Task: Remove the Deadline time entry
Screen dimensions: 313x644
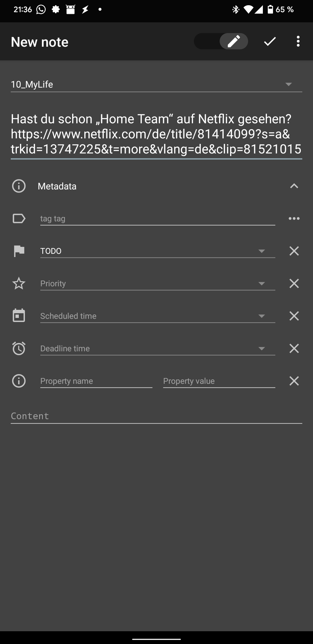Action: (x=294, y=348)
